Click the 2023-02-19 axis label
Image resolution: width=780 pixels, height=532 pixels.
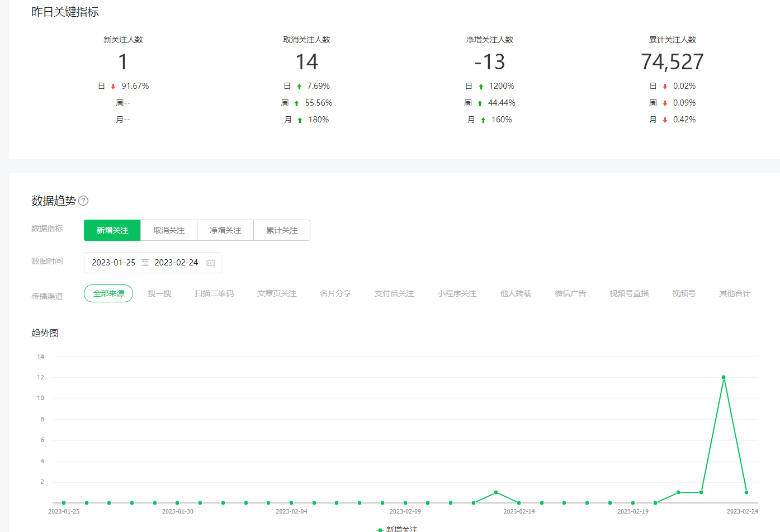coord(633,511)
